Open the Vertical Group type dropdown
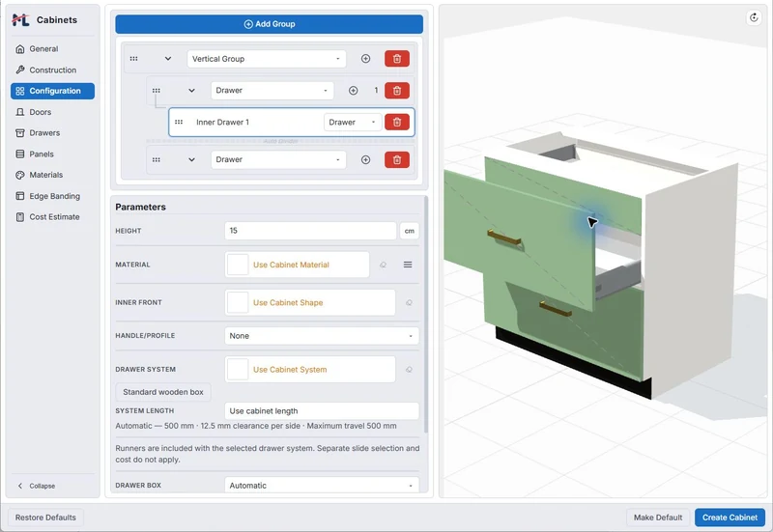This screenshot has width=773, height=532. (x=267, y=59)
